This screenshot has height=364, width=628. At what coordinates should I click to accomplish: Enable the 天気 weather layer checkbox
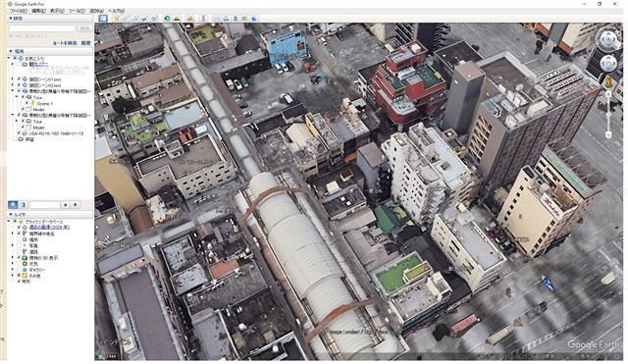pyautogui.click(x=19, y=264)
